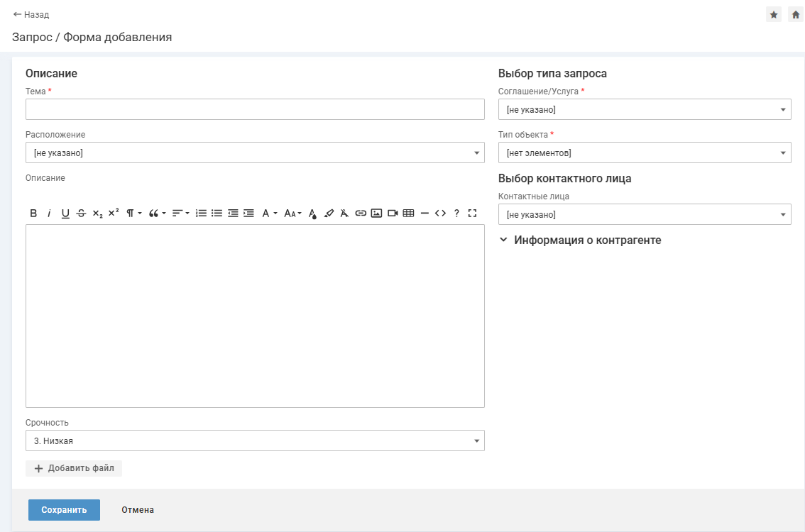Insert a link using the chain icon
805x532 pixels.
coord(361,213)
